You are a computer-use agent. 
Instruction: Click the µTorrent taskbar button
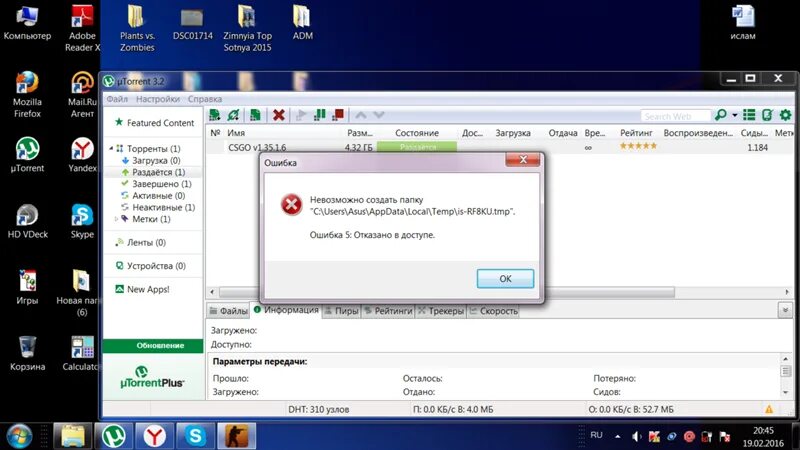point(113,436)
